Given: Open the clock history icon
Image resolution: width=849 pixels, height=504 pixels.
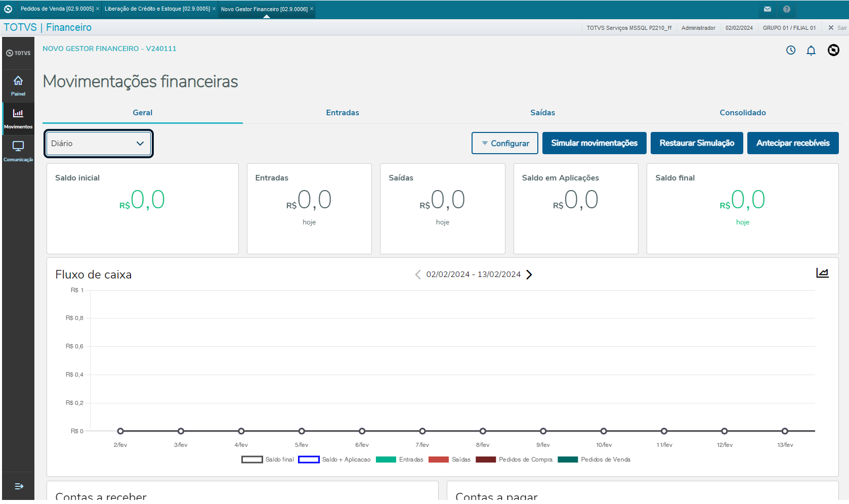Looking at the screenshot, I should pos(791,50).
